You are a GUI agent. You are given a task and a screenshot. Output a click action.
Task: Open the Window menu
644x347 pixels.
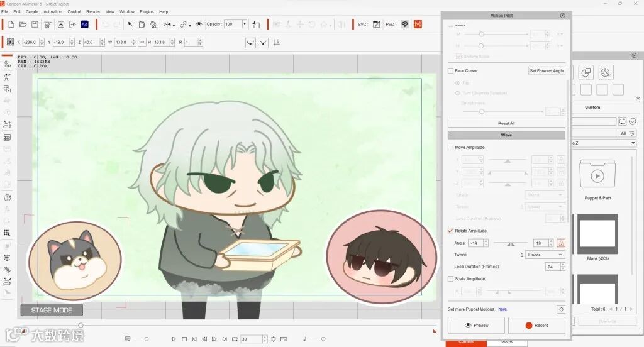pos(127,11)
